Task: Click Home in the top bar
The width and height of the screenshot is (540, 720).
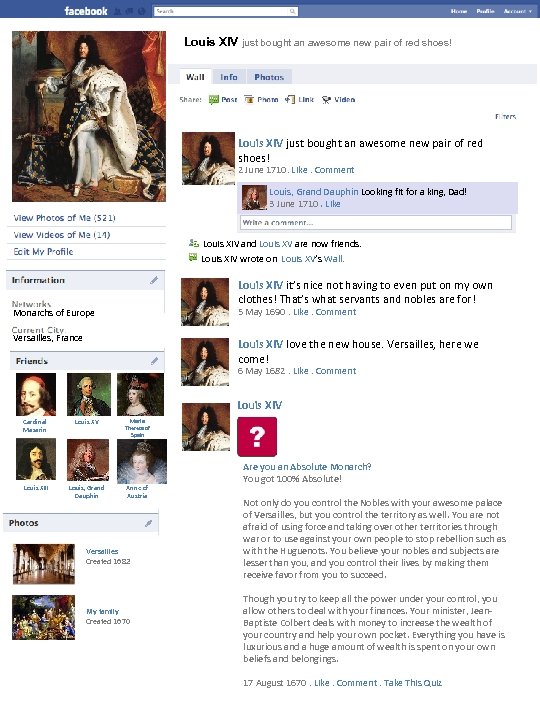Action: [x=459, y=11]
